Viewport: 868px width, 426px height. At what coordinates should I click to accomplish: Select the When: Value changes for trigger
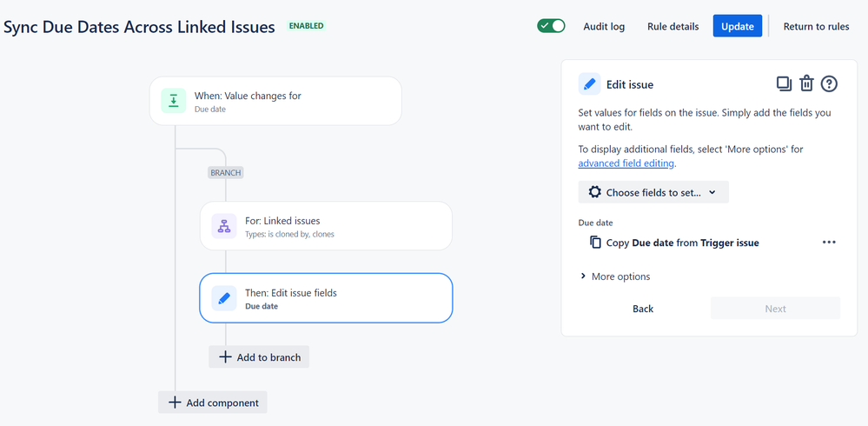pyautogui.click(x=275, y=101)
